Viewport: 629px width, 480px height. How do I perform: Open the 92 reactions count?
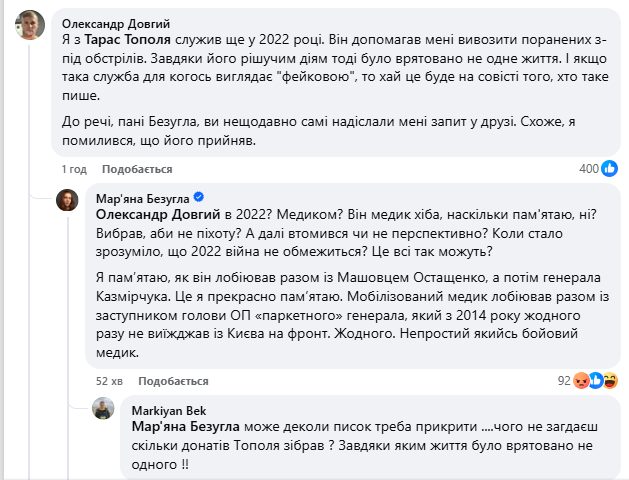tap(562, 380)
